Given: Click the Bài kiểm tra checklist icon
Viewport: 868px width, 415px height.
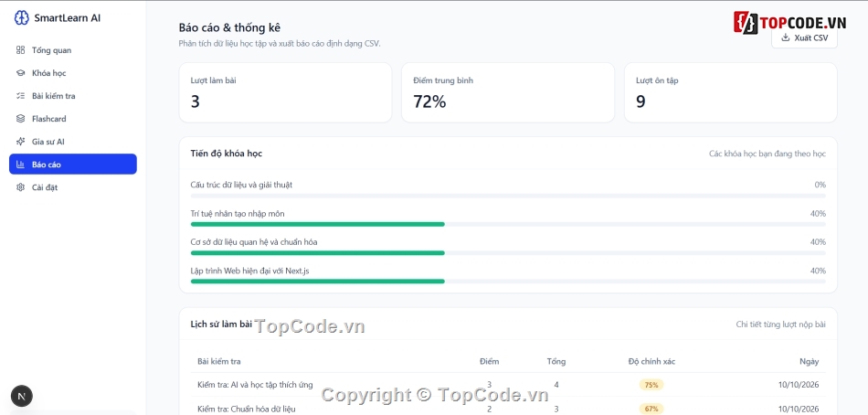Looking at the screenshot, I should 20,96.
